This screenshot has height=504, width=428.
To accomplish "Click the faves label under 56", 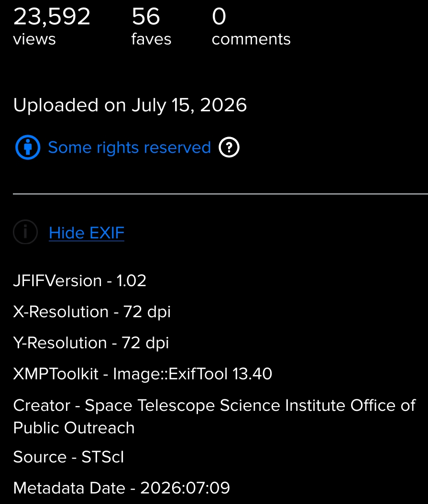I will [x=151, y=39].
